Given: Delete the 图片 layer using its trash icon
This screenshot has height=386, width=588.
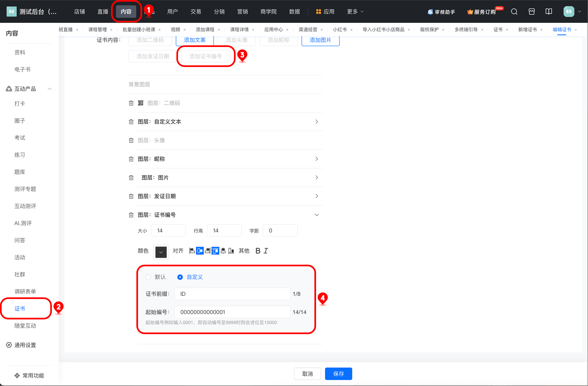Looking at the screenshot, I should [x=131, y=178].
